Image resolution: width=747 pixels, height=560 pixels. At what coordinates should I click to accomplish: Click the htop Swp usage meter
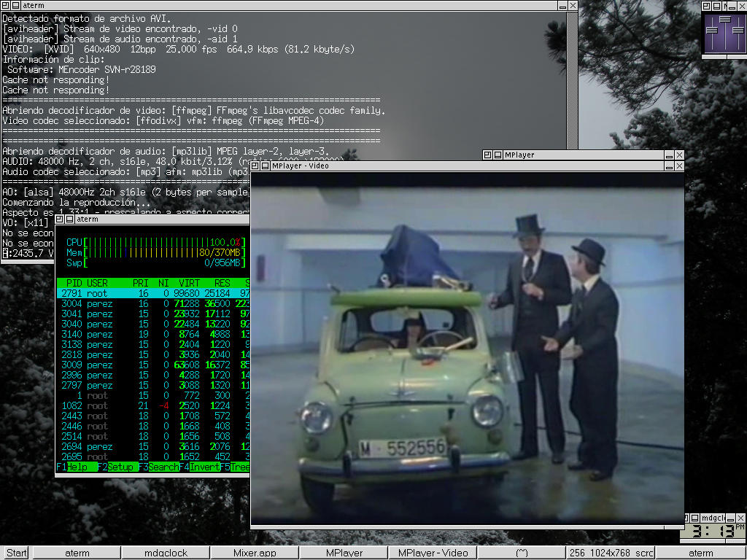[156, 262]
